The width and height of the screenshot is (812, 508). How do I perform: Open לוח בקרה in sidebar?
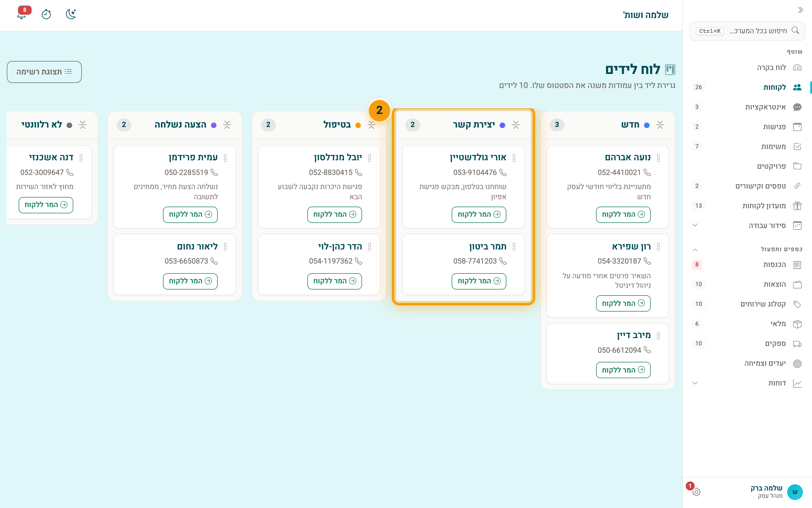click(747, 67)
